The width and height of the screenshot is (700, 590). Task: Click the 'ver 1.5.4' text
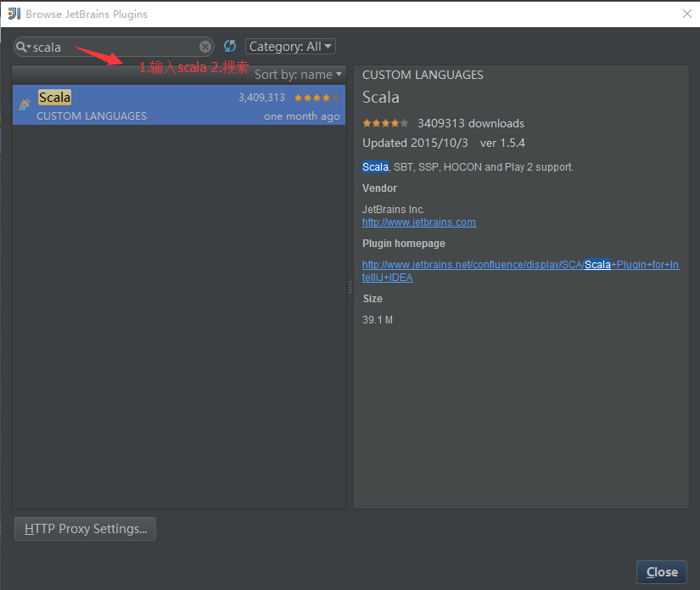click(x=502, y=143)
